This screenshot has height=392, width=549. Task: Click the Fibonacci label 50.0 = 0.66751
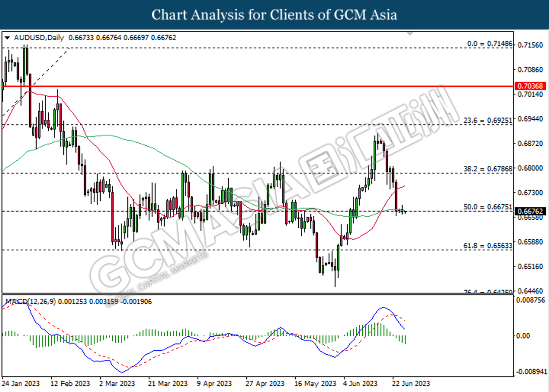coord(488,207)
